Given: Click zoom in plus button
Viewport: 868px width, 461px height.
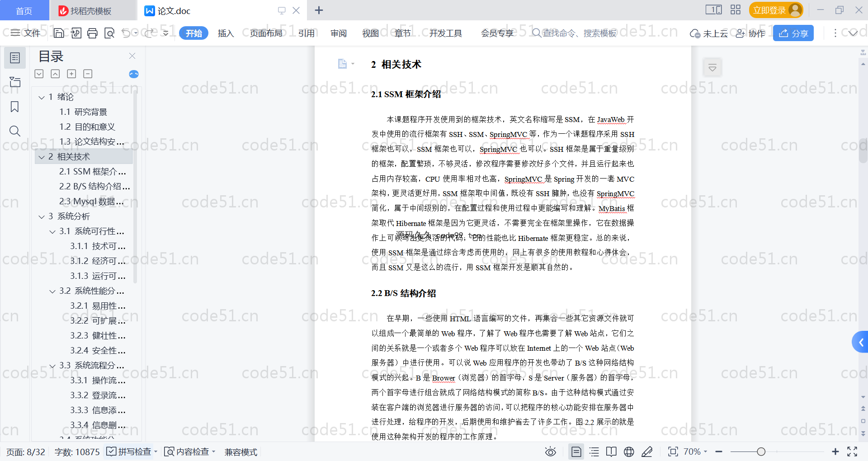Looking at the screenshot, I should (x=835, y=452).
